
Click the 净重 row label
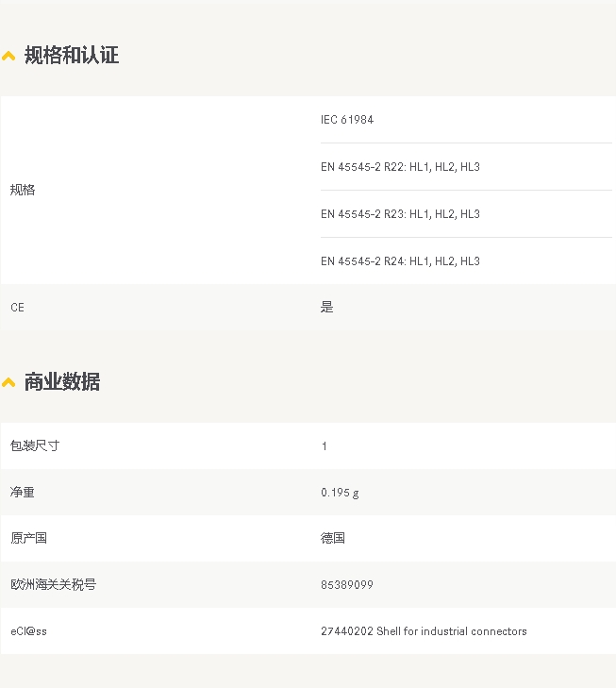(23, 492)
